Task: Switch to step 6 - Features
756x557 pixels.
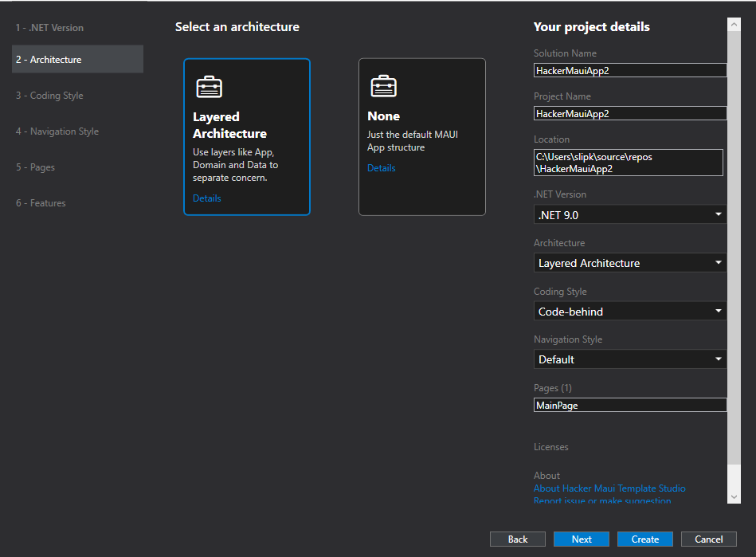Action: pyautogui.click(x=41, y=203)
